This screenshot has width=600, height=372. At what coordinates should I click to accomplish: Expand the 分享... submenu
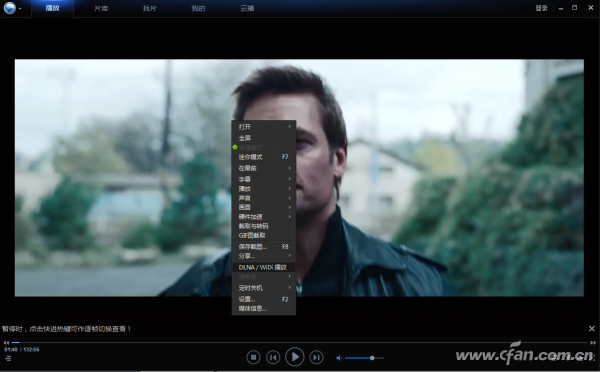[264, 256]
